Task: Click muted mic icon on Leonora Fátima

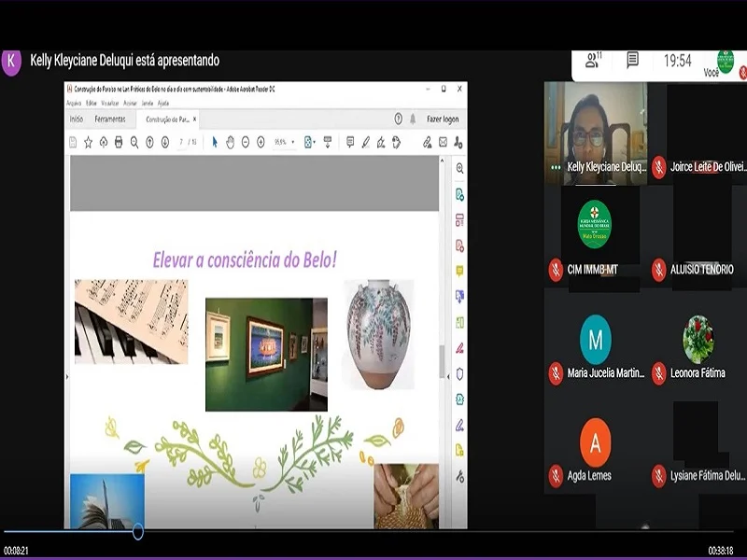Action: [658, 372]
